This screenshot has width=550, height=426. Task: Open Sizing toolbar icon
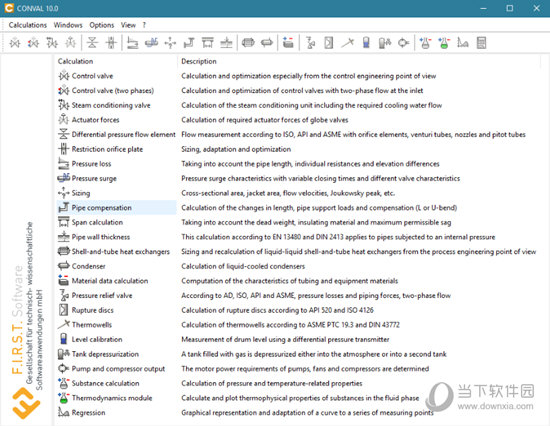170,43
